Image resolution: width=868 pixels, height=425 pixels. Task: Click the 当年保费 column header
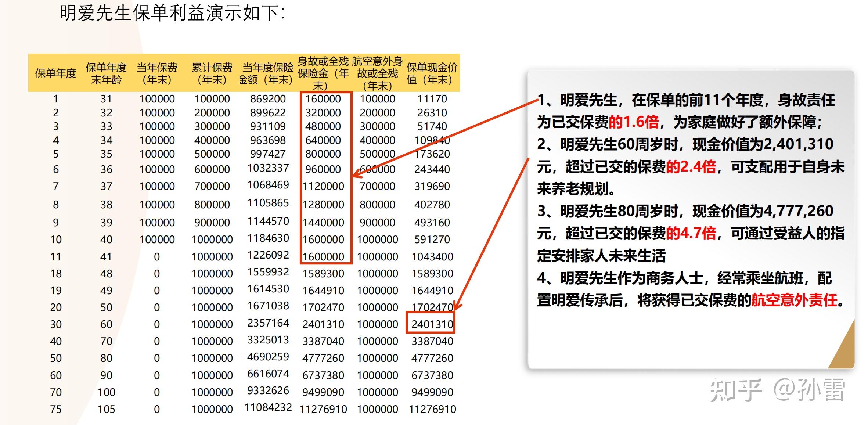pos(157,73)
